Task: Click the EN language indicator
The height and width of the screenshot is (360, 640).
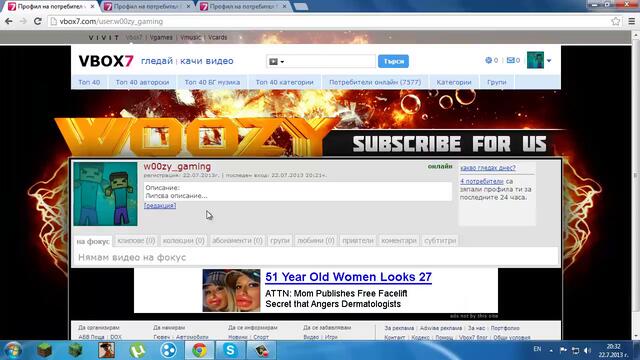Action: pos(537,349)
